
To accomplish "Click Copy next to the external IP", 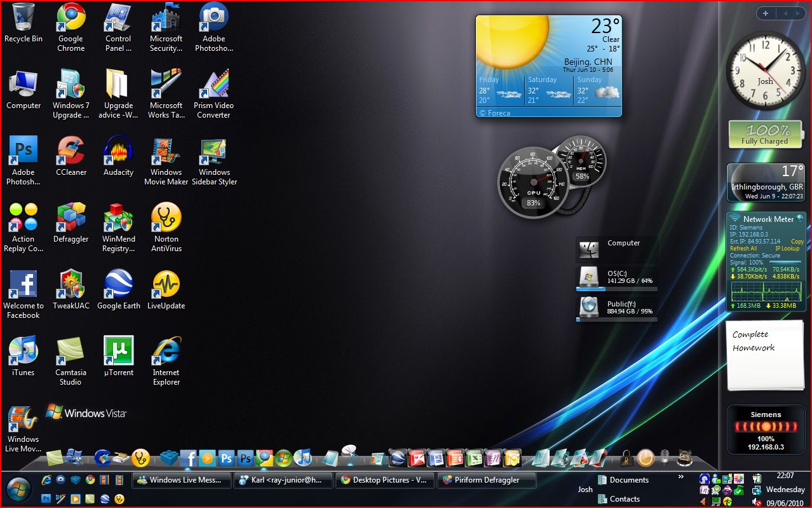I will coord(797,242).
